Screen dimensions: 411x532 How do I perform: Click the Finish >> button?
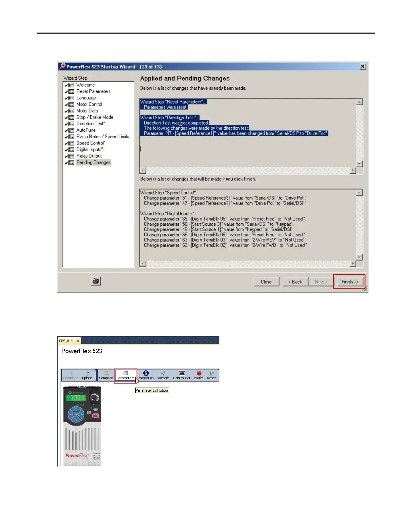[x=350, y=282]
